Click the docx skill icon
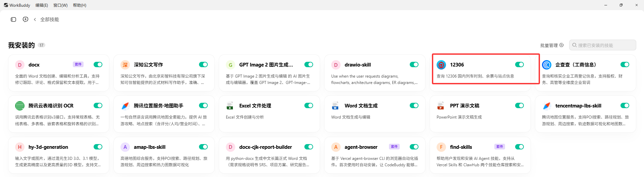644x177 pixels. click(x=20, y=65)
